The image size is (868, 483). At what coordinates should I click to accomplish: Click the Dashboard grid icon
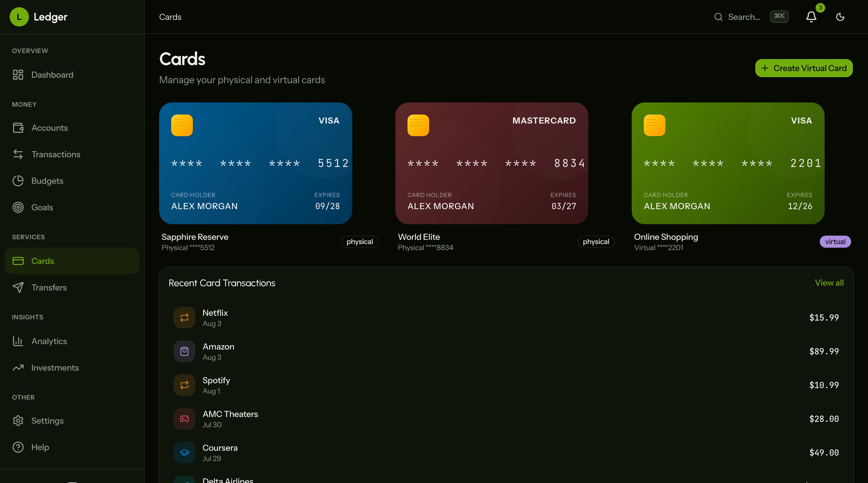pos(18,75)
